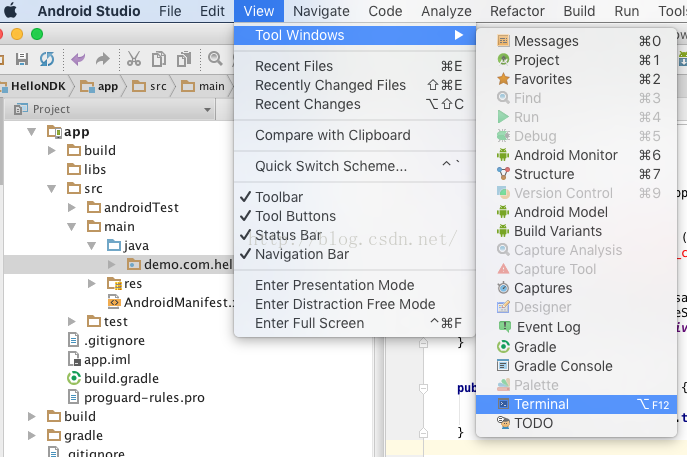Choose Recent Changes menu entry

pos(355,104)
